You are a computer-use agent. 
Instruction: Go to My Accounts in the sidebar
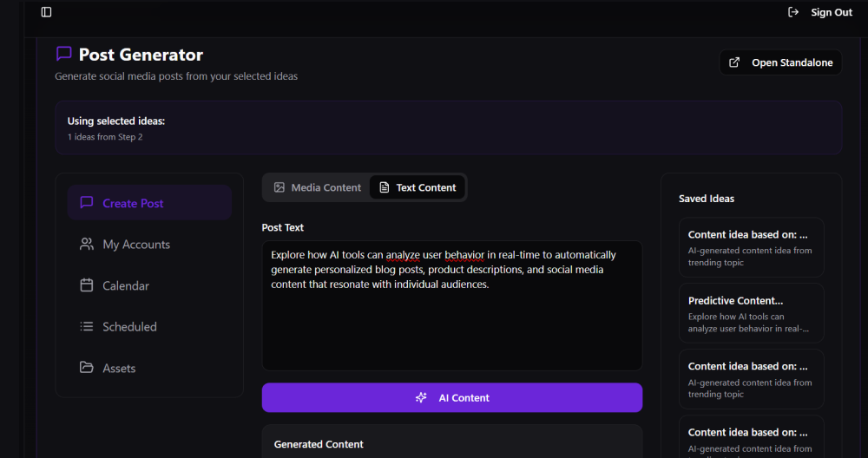click(136, 245)
